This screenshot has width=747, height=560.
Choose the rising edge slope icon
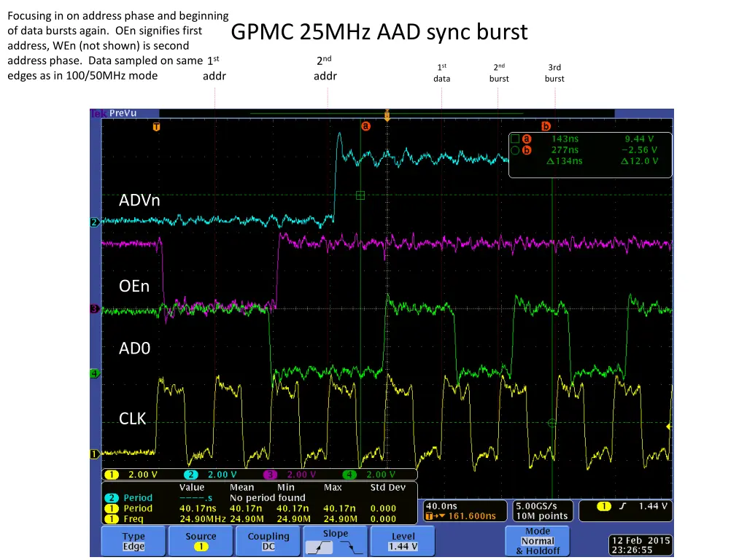(x=319, y=547)
